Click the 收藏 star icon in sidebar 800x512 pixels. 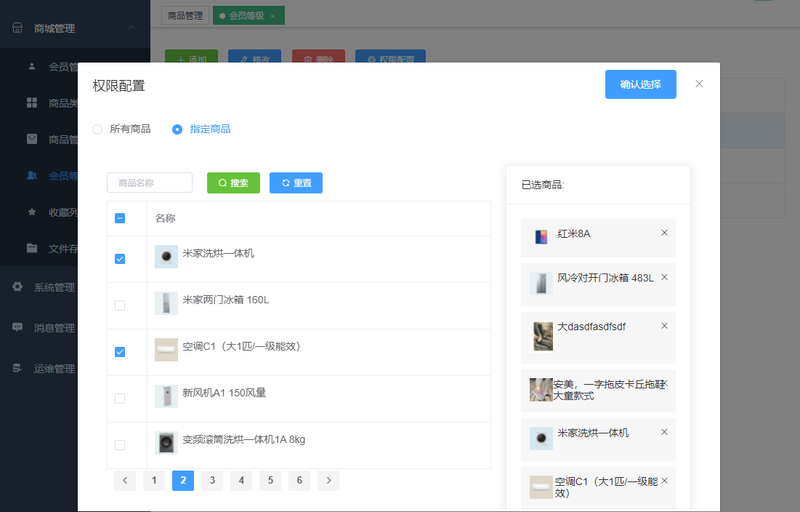coord(32,212)
